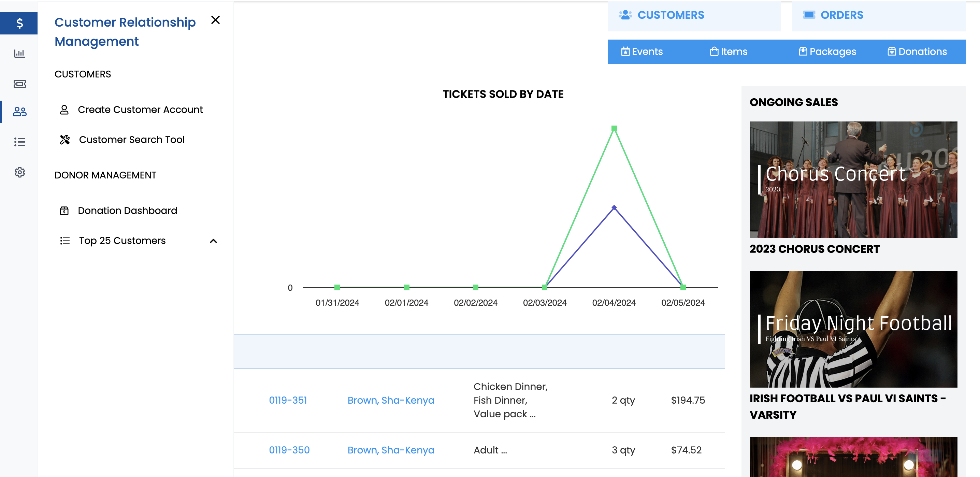Image resolution: width=980 pixels, height=477 pixels.
Task: Click the ONGOING SALES heading
Action: tap(794, 102)
